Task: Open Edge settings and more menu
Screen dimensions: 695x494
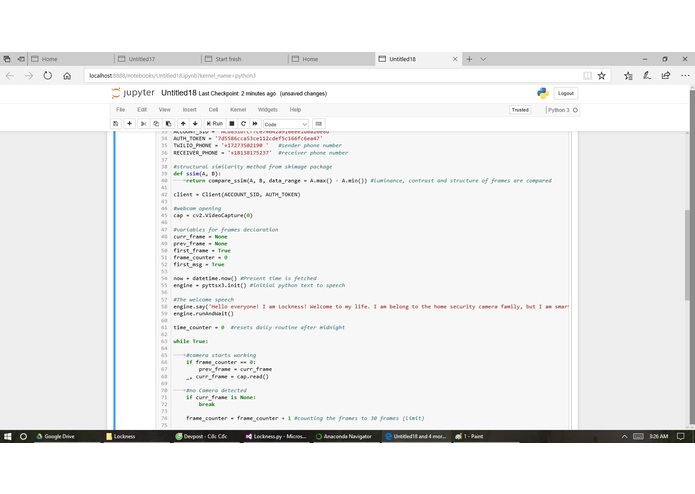Action: pos(685,76)
